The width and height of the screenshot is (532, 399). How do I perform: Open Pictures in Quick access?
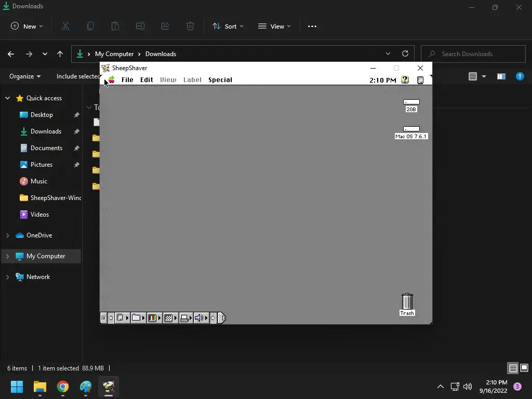pyautogui.click(x=42, y=165)
